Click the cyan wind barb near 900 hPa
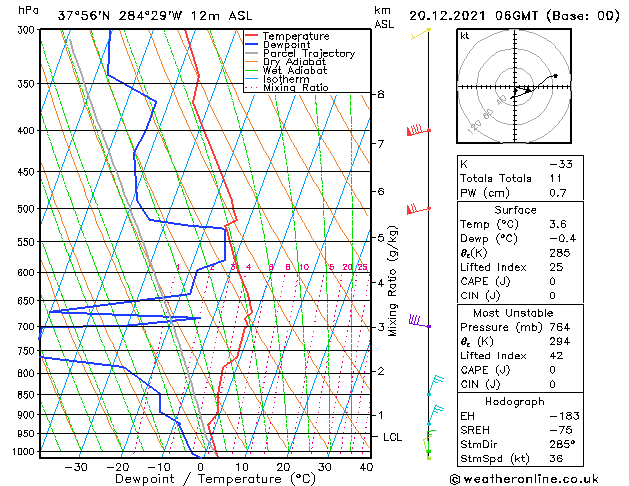 point(436,415)
